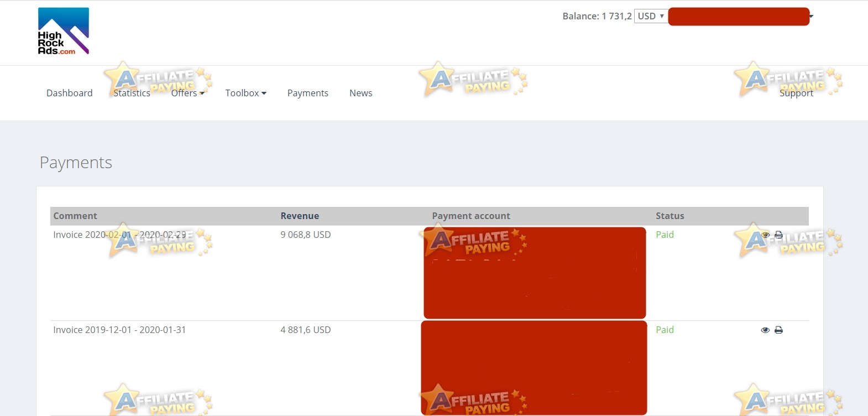Click the Comment column header
The height and width of the screenshot is (416, 868).
coord(75,216)
